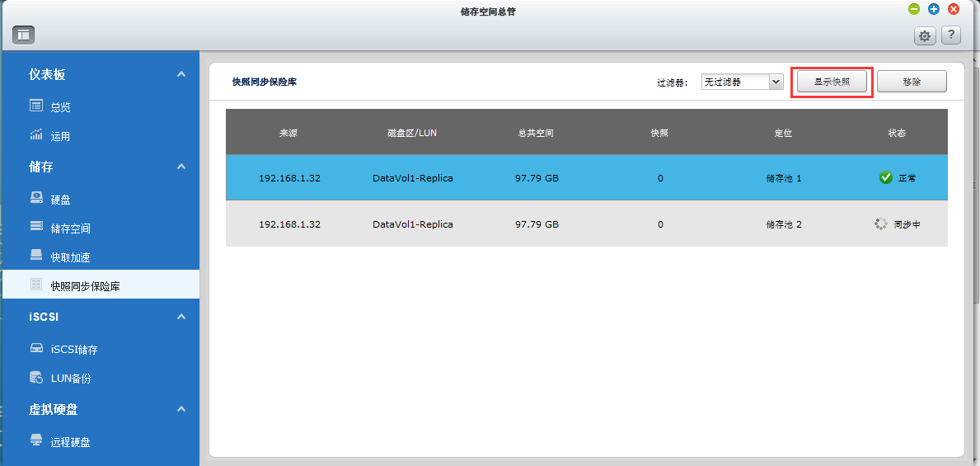This screenshot has width=980, height=466.
Task: Click the 定位 column header
Action: coord(784,134)
